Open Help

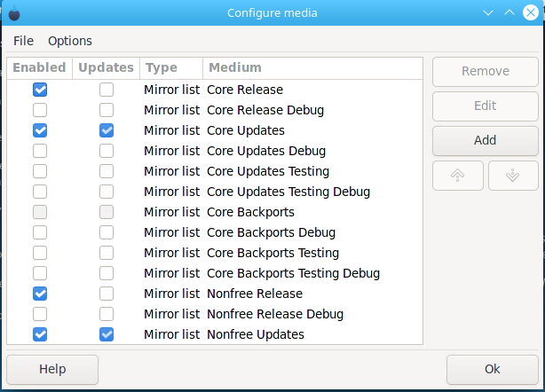point(52,370)
